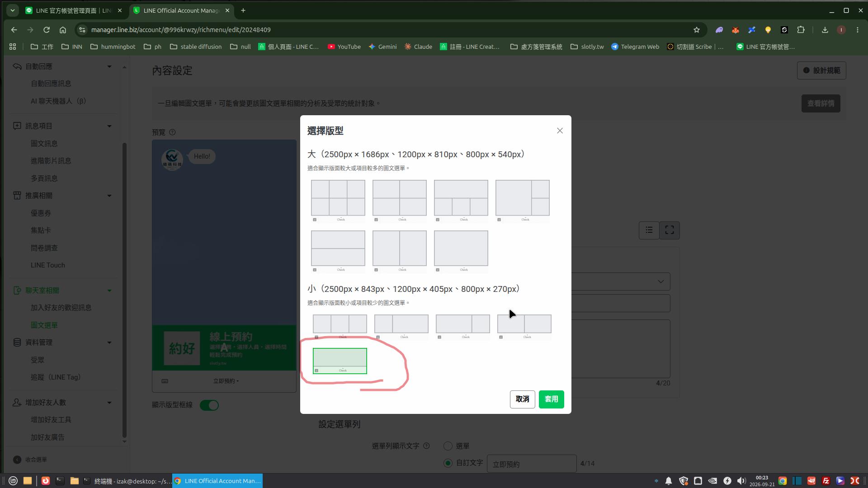Collapse 聊天室相關 sidebar section
This screenshot has width=868, height=488.
109,291
